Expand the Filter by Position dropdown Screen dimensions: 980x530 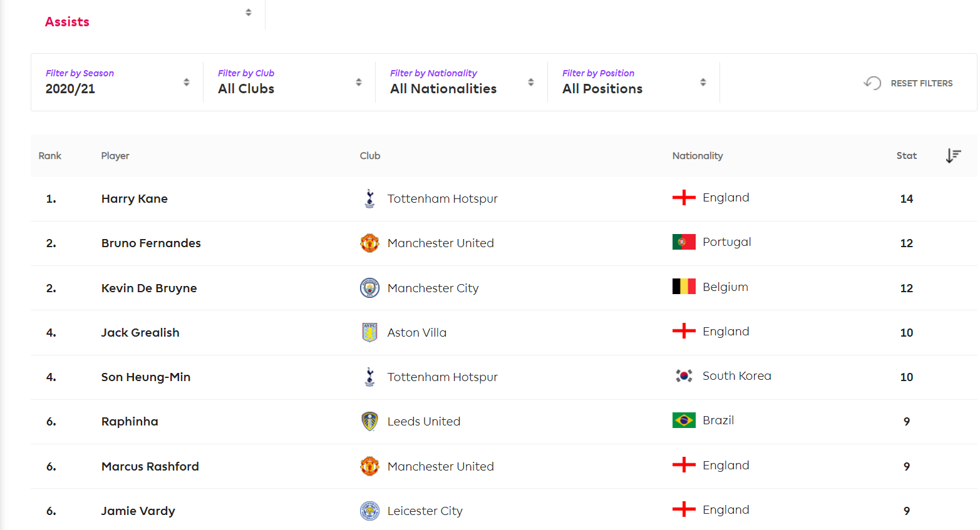(x=634, y=82)
